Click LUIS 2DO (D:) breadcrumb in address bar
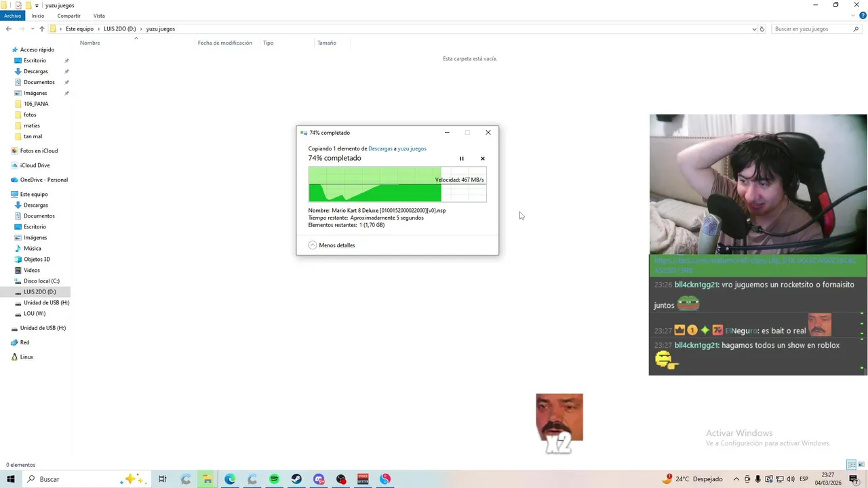The width and height of the screenshot is (868, 488). 120,29
